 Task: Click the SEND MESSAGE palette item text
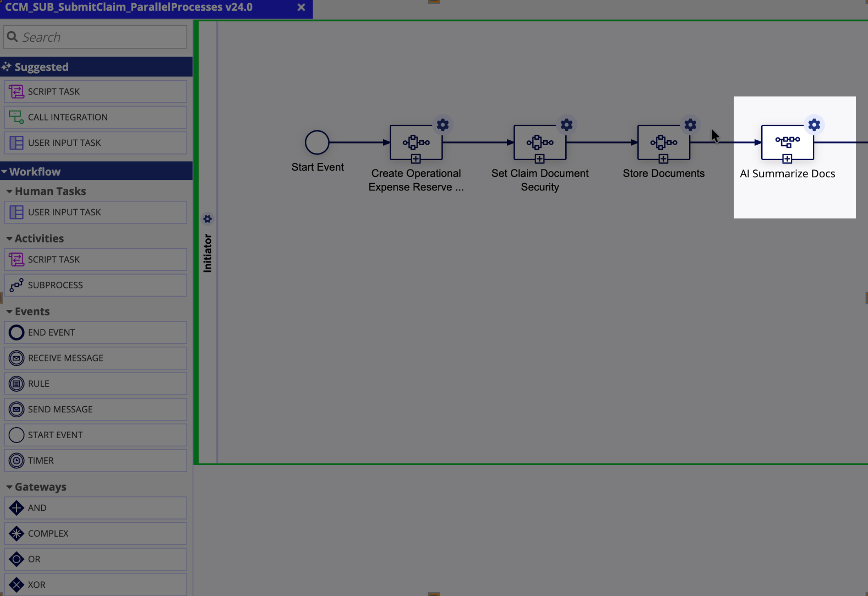pyautogui.click(x=60, y=409)
